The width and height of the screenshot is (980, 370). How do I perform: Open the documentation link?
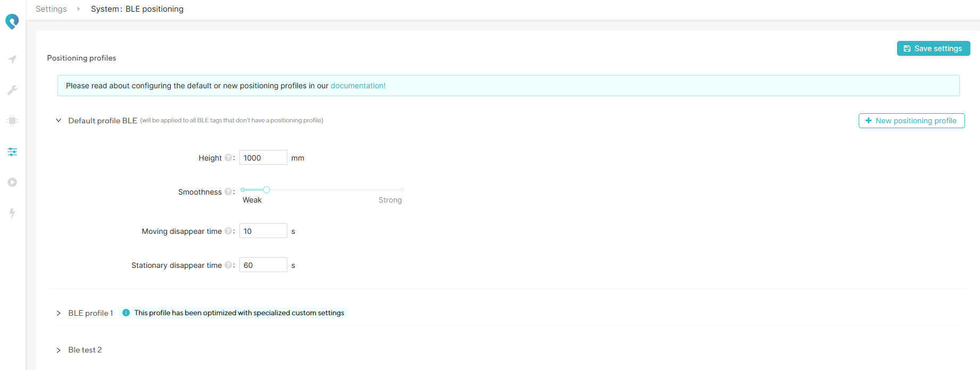[x=358, y=86]
